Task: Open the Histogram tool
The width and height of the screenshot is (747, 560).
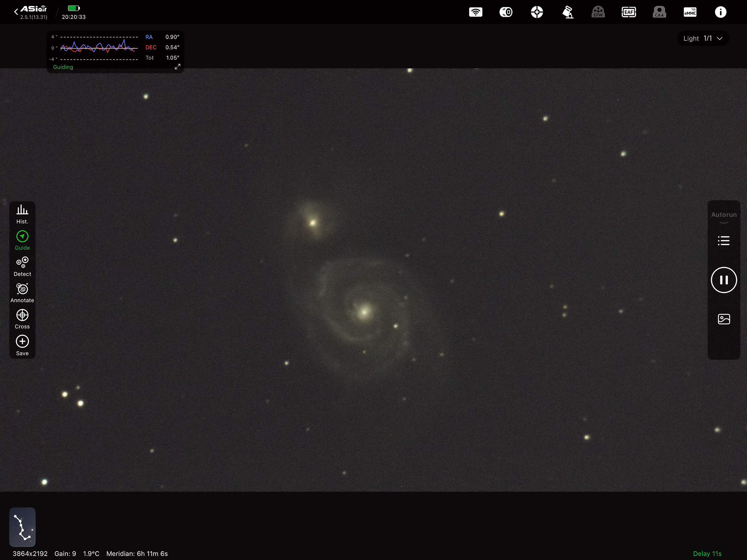Action: (x=22, y=214)
